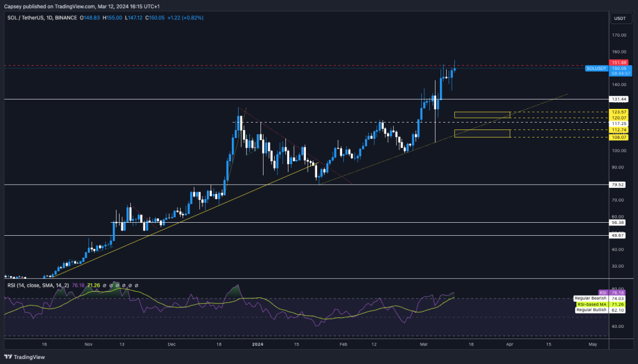638x364 pixels.
Task: Click the Apr marker on time axis
Action: tap(509, 343)
